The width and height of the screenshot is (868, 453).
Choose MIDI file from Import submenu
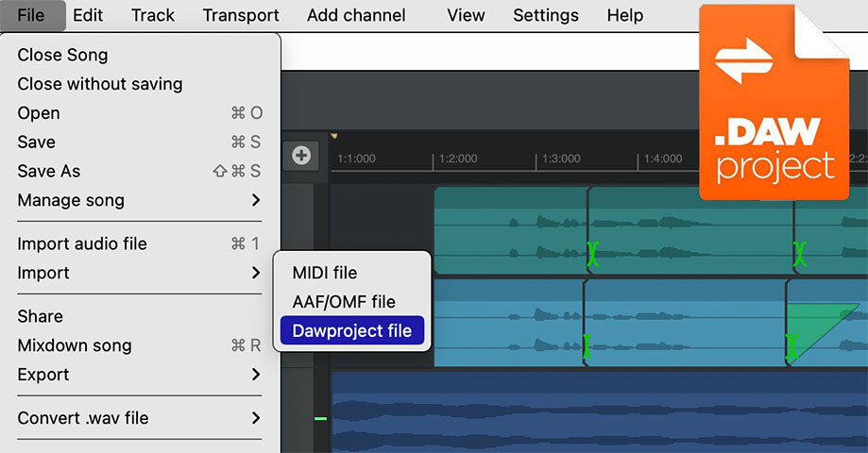[325, 273]
